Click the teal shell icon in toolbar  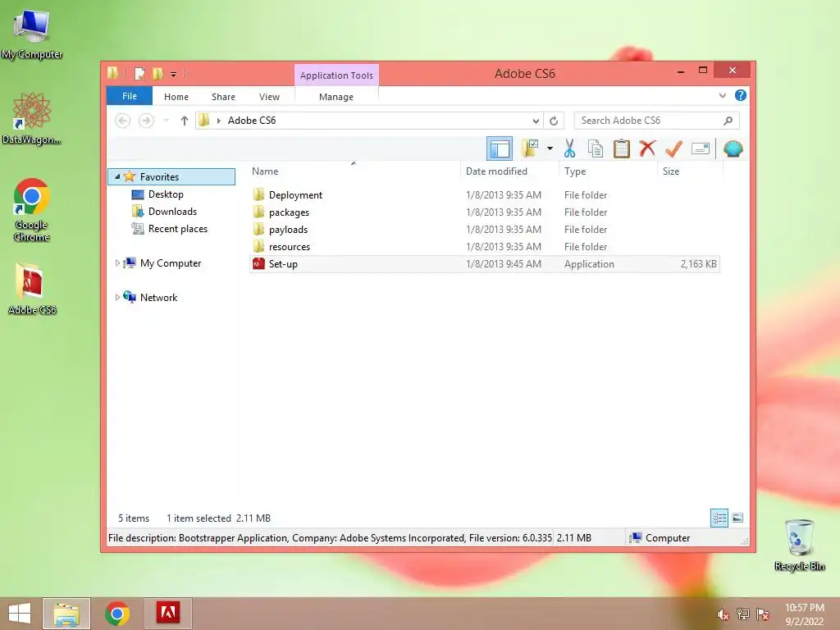point(733,148)
